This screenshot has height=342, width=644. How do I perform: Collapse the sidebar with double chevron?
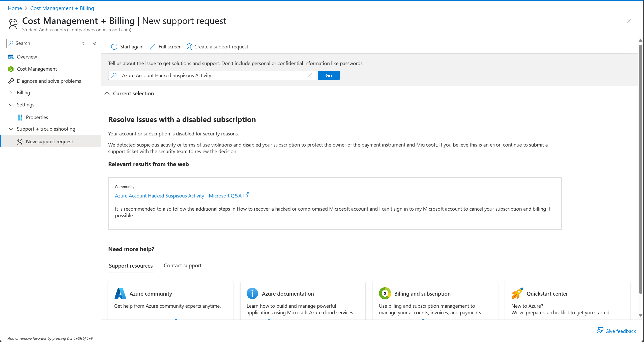point(95,43)
